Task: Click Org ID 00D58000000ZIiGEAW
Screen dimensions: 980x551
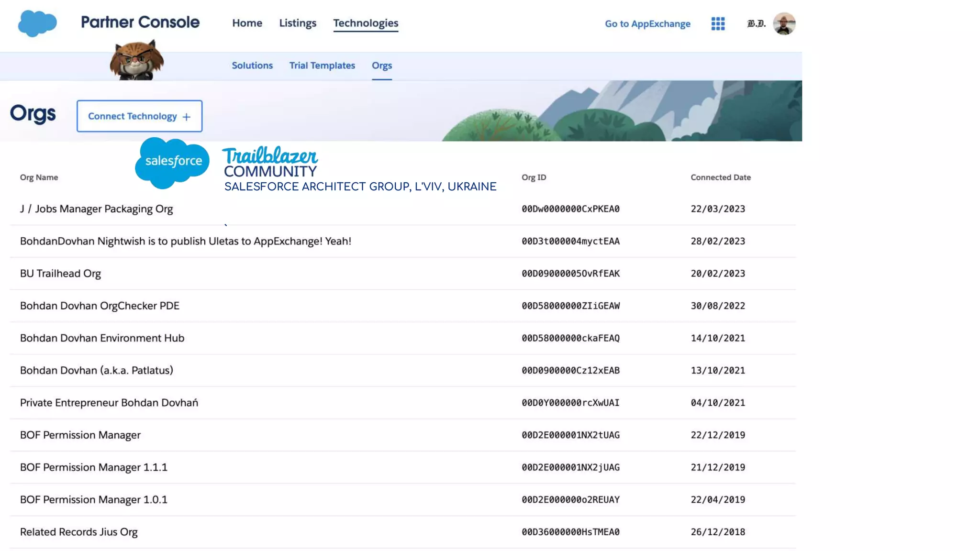Action: tap(570, 306)
